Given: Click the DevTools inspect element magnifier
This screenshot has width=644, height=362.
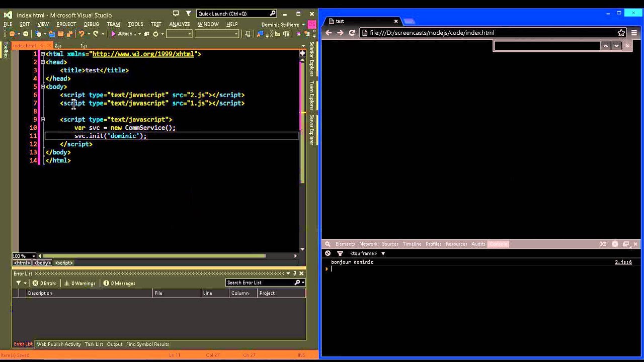Looking at the screenshot, I should click(x=327, y=244).
